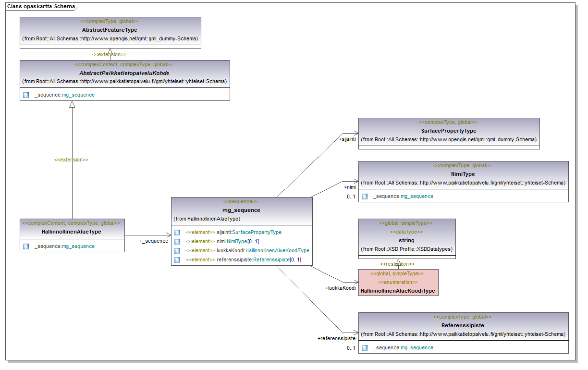588x370 pixels.
Task: Select the luokkaKoodi element's attribute icon
Action: coord(177,250)
